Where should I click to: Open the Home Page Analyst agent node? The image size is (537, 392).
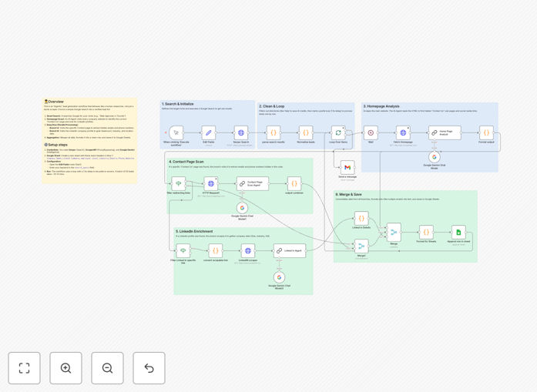pyautogui.click(x=445, y=132)
